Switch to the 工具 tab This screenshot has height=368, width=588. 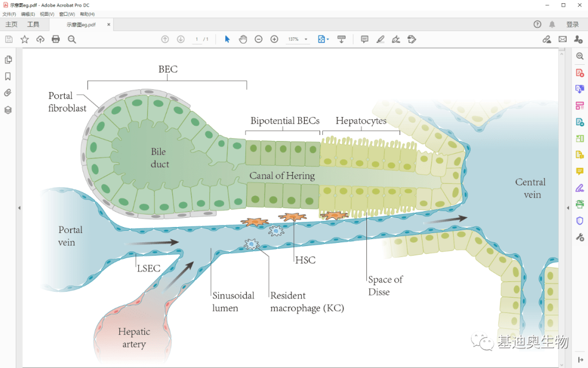pyautogui.click(x=33, y=24)
